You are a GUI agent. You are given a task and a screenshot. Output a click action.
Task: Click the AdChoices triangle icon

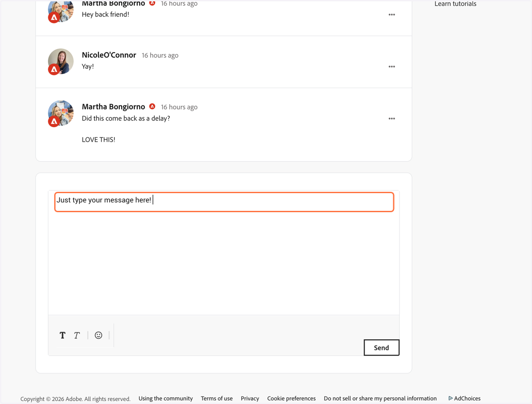click(450, 398)
